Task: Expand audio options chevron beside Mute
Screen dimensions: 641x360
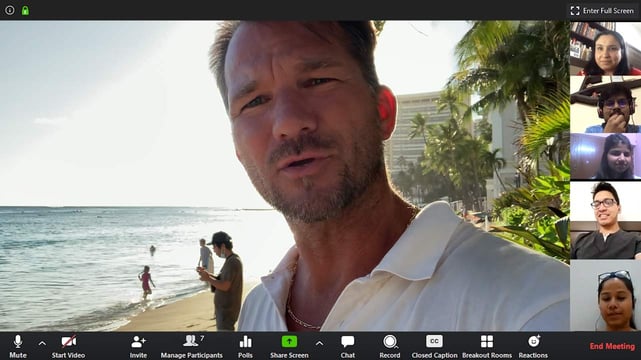Action: pyautogui.click(x=42, y=344)
